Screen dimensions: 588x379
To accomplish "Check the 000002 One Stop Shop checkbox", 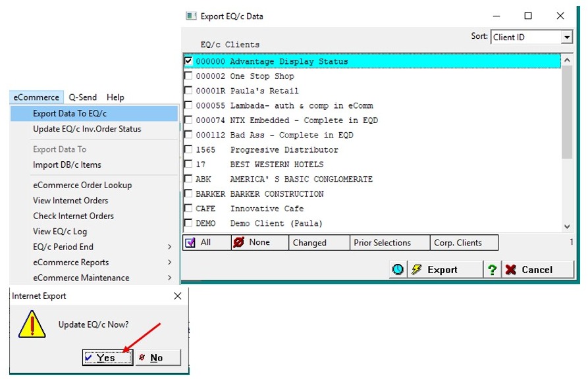I will (188, 76).
